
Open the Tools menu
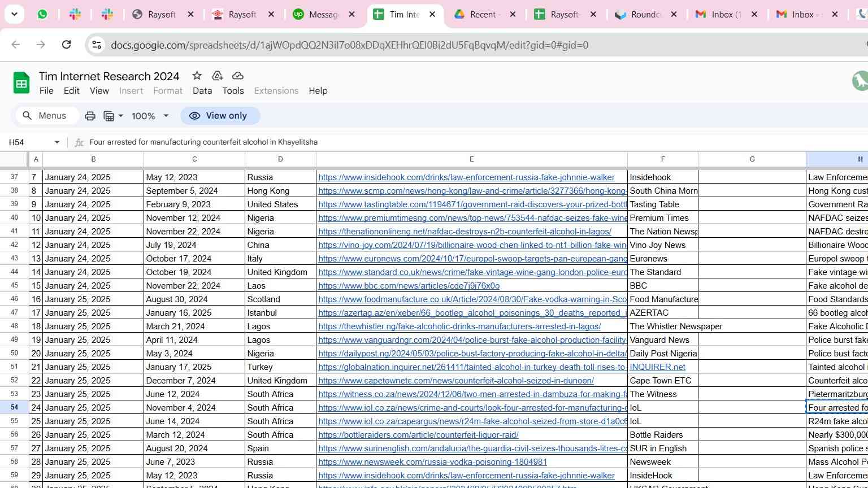click(233, 90)
